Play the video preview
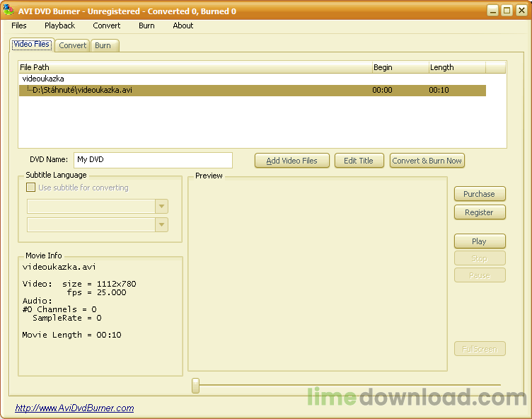532x419 pixels. pyautogui.click(x=479, y=241)
